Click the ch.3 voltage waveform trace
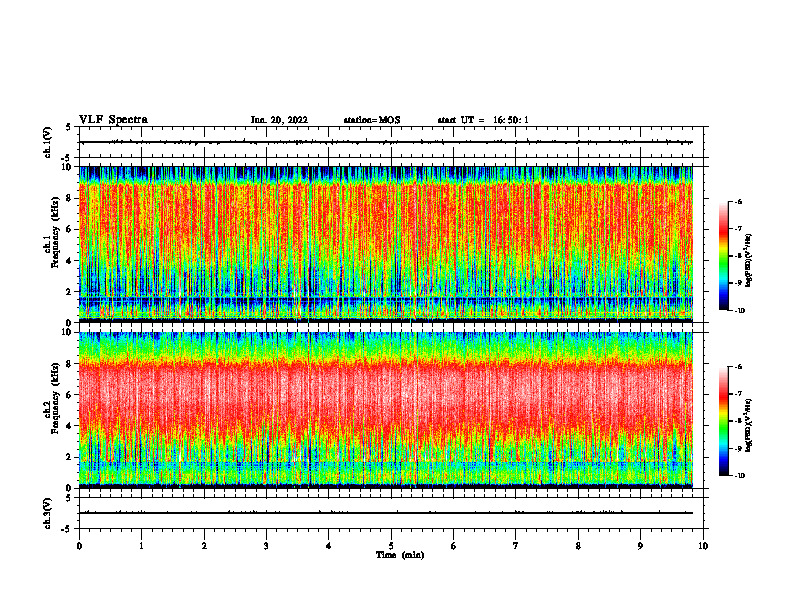 386,513
